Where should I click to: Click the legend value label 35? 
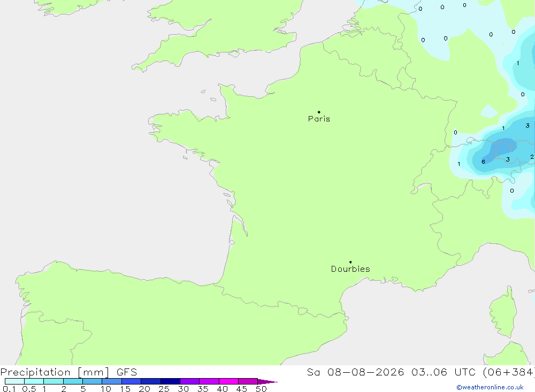pos(203,389)
